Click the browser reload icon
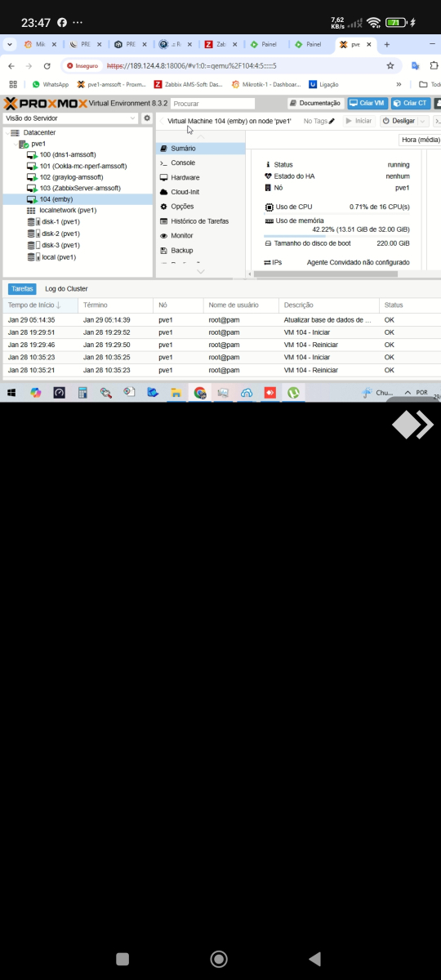 pyautogui.click(x=47, y=65)
